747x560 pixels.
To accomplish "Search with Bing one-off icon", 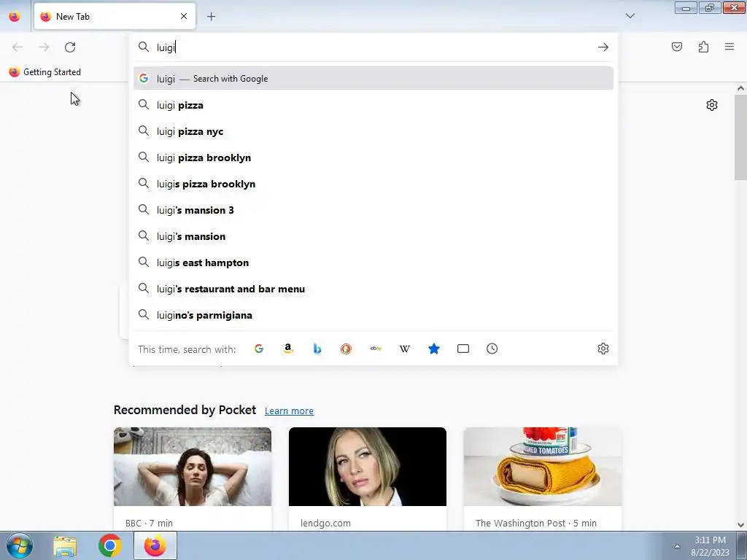I will click(317, 349).
